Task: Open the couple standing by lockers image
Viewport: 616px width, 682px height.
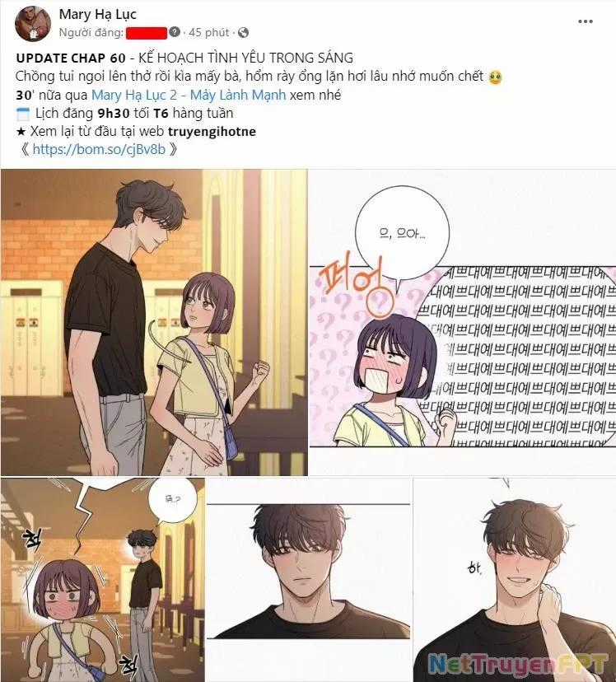Action: point(154,322)
